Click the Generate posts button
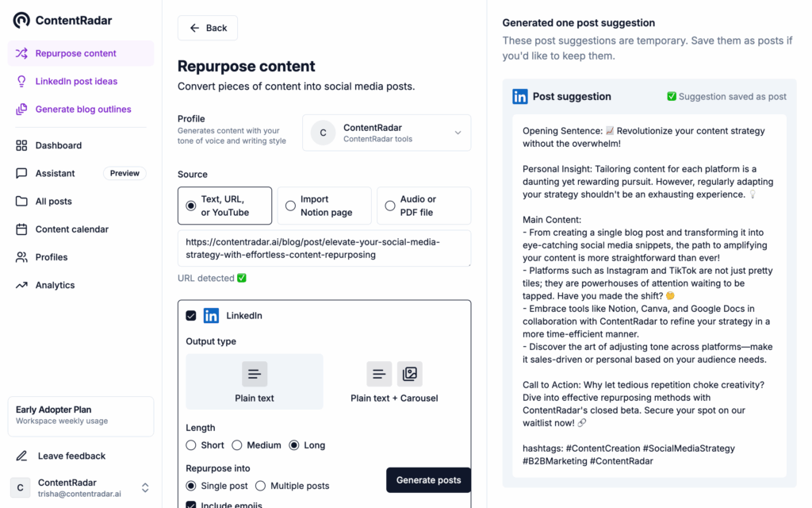 [428, 480]
